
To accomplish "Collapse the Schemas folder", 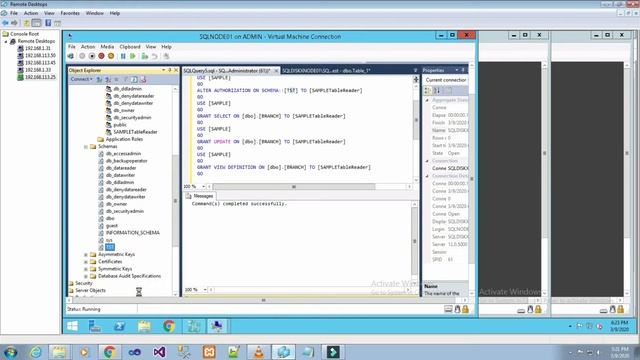I will coord(86,147).
